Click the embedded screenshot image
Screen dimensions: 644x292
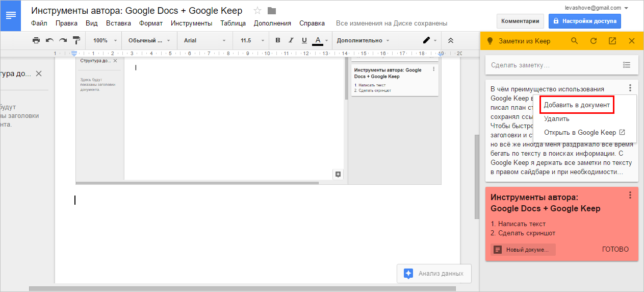[x=258, y=120]
